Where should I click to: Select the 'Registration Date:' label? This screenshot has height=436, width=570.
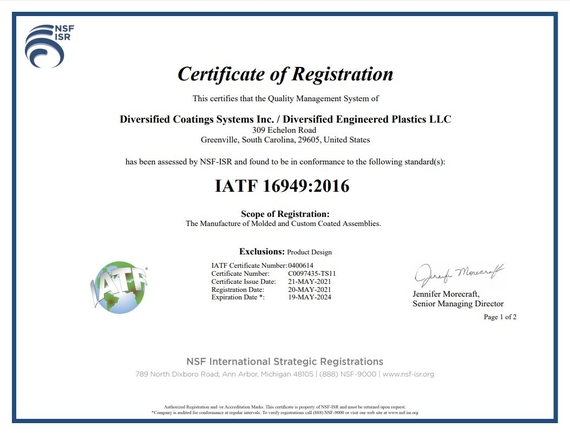(238, 290)
